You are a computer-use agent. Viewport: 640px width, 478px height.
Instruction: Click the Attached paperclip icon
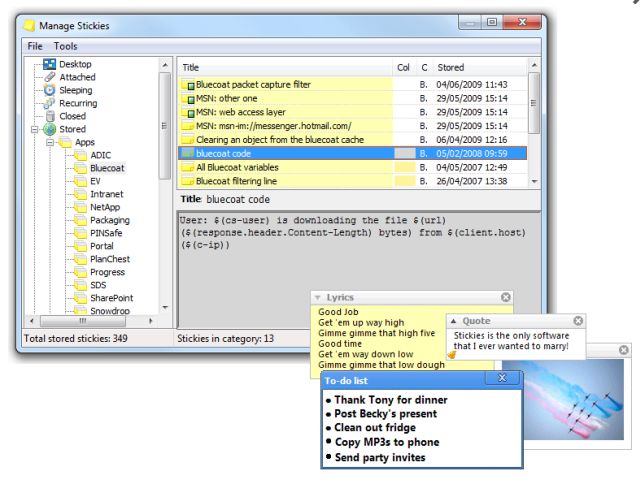coord(49,77)
